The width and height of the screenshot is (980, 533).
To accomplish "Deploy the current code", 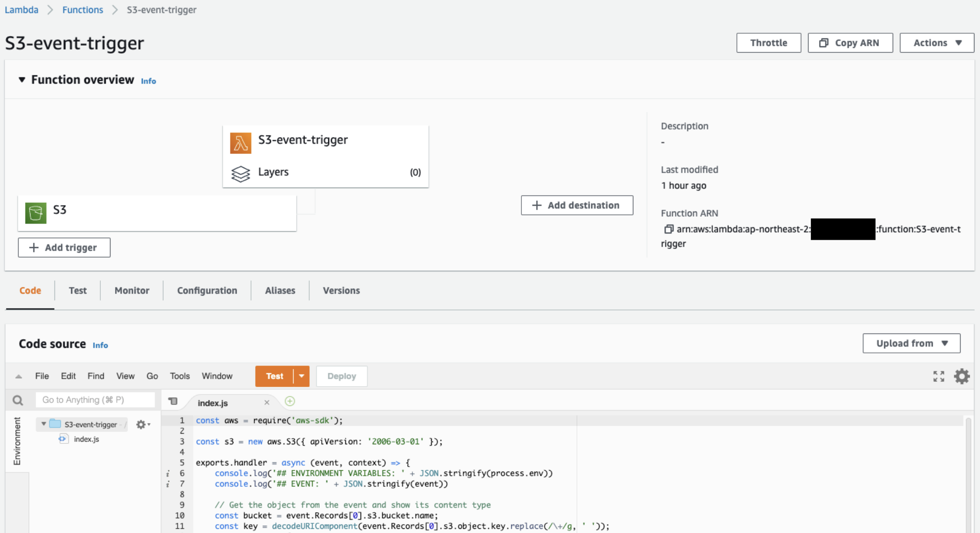I will (342, 376).
